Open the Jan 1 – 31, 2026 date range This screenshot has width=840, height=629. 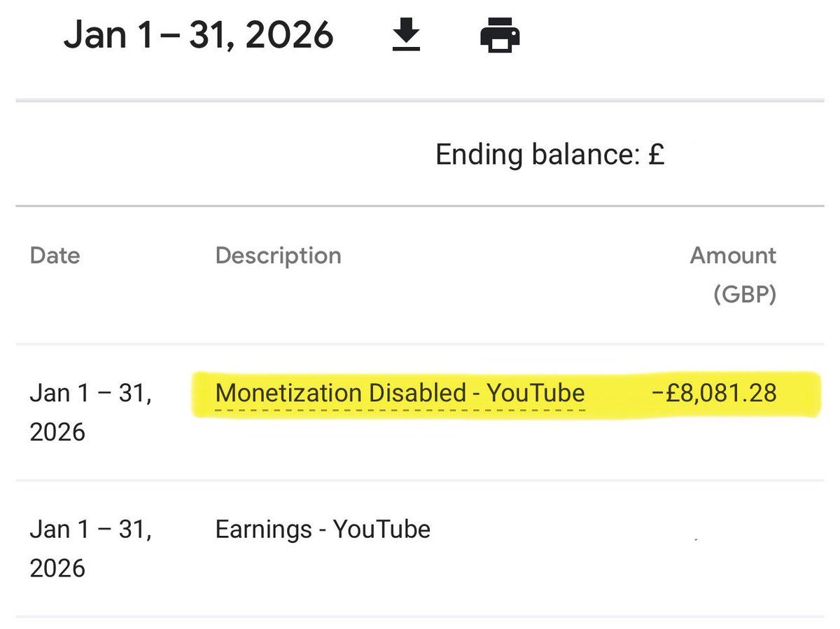198,35
